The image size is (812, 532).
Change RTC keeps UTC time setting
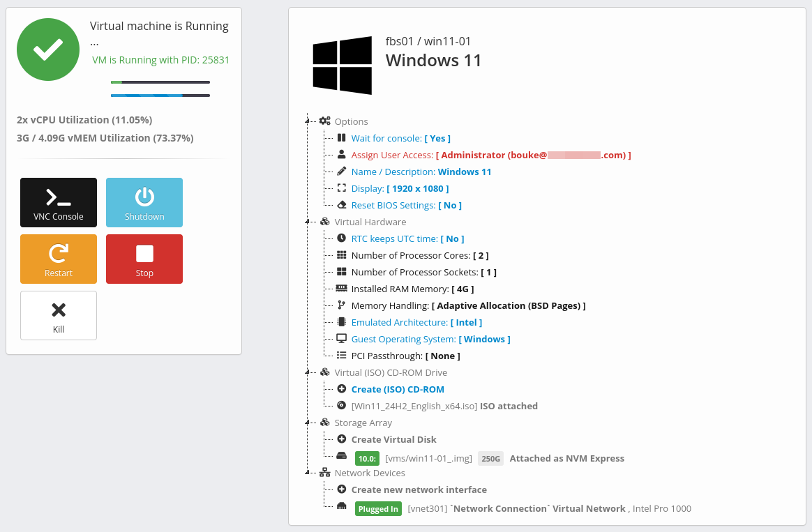point(407,238)
